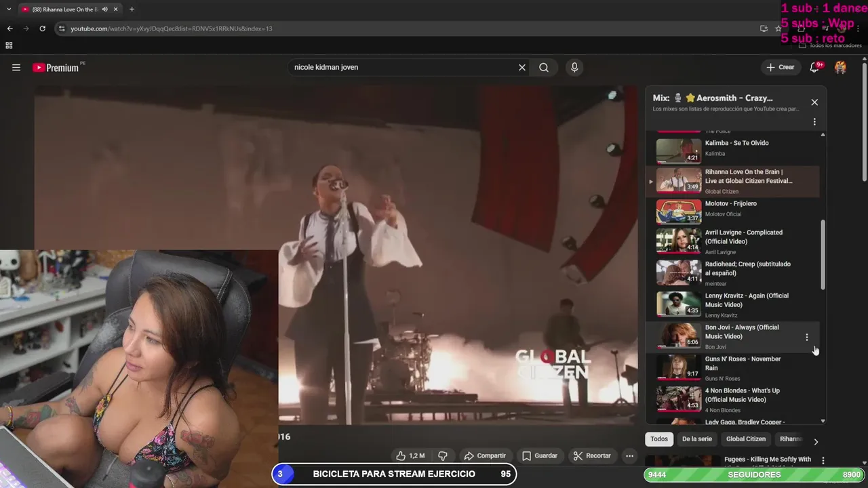Open the Mix playlist options menu
This screenshot has width=868, height=488.
pyautogui.click(x=814, y=122)
